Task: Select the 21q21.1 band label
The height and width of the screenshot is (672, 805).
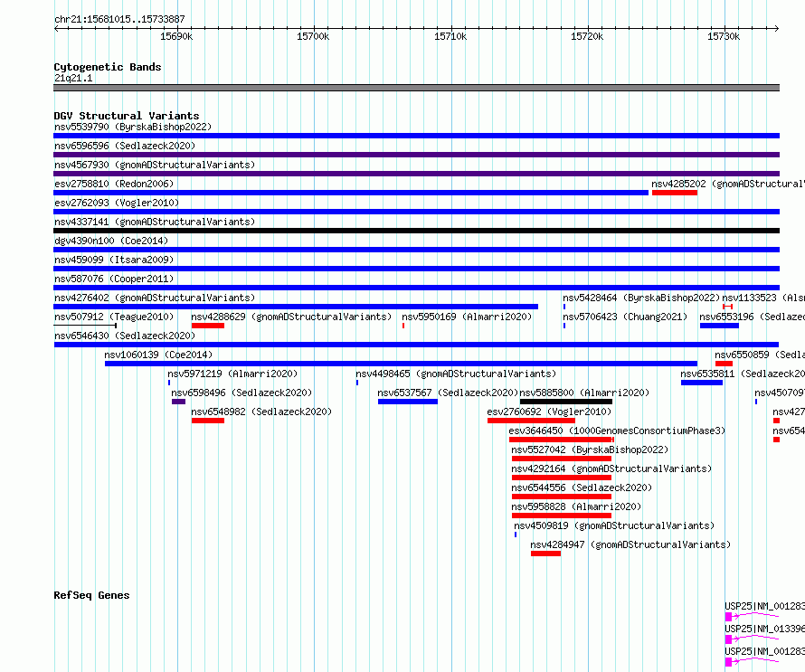Action: pyautogui.click(x=73, y=78)
